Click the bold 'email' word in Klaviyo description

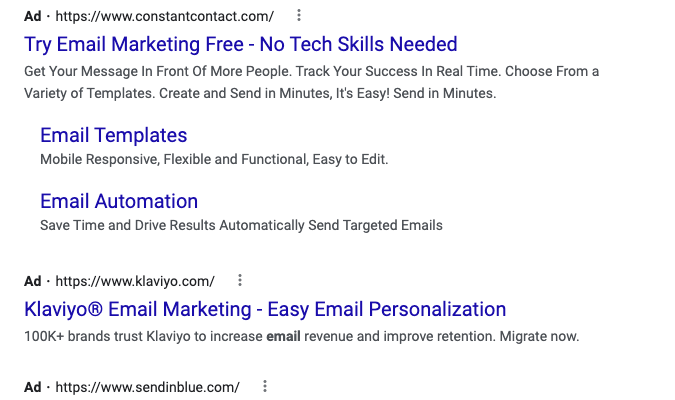coord(284,336)
